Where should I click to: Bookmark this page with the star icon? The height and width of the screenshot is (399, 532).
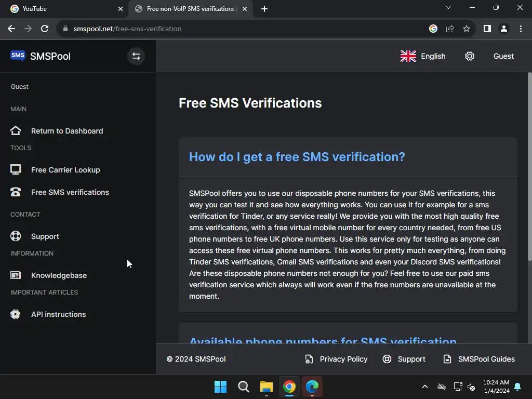point(467,29)
